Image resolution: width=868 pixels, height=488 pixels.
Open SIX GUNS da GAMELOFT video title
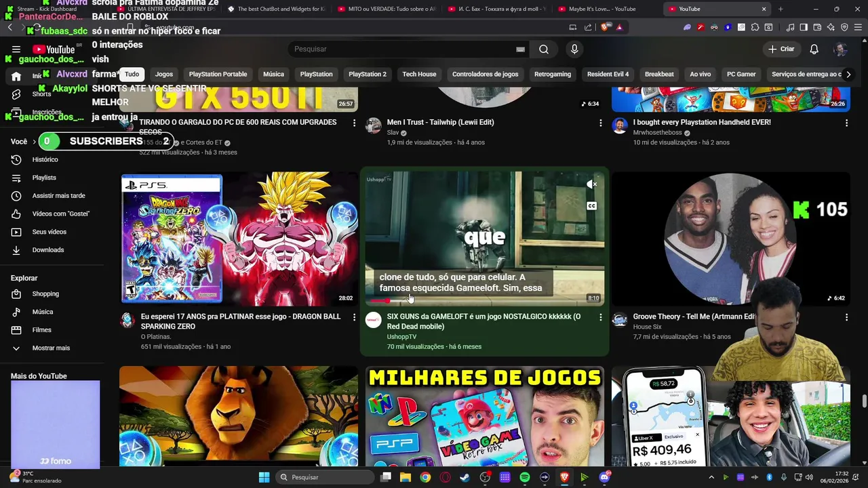[484, 321]
